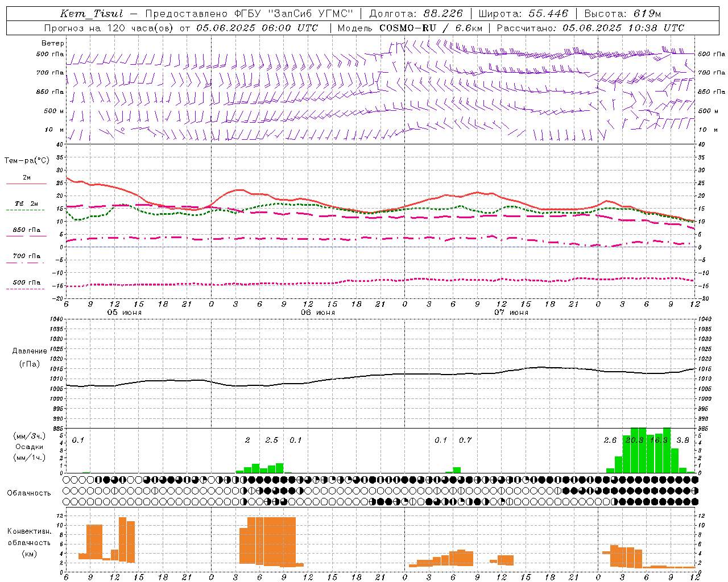Click the 3.8 precipitation total value
The height and width of the screenshot is (582, 728).
coord(683,440)
